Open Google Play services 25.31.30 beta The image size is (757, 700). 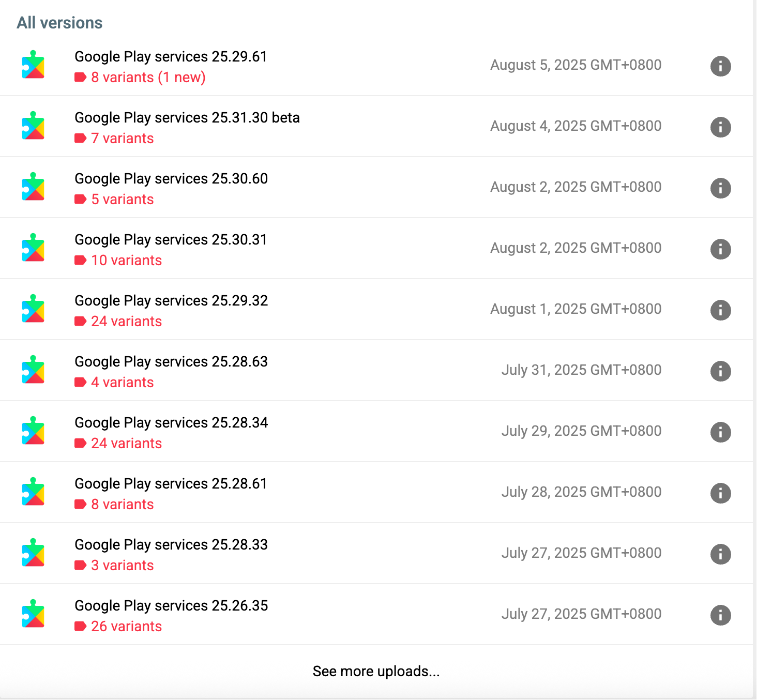(x=187, y=117)
